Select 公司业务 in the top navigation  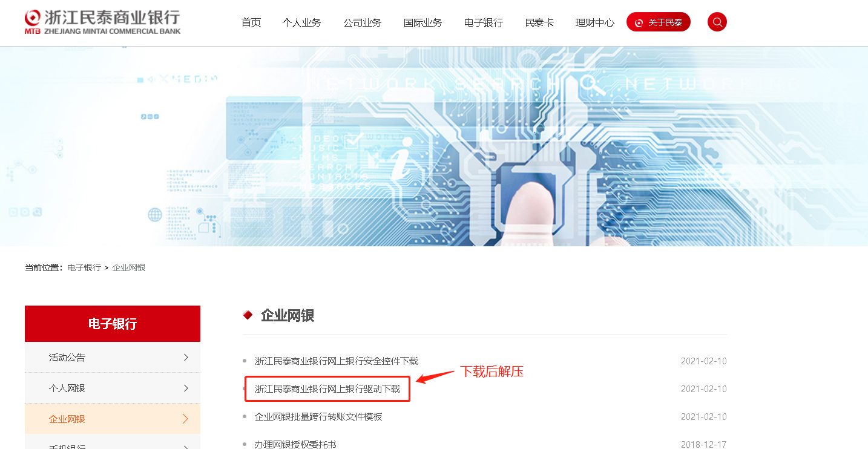coord(363,22)
